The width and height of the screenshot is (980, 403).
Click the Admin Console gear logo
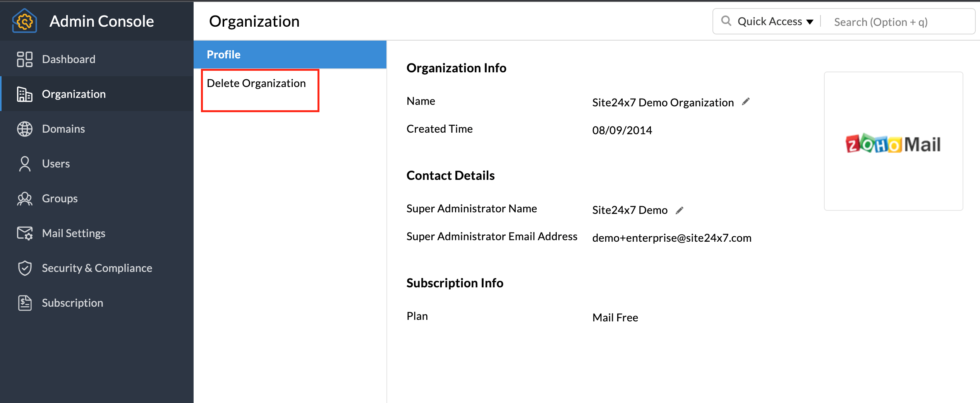click(24, 21)
